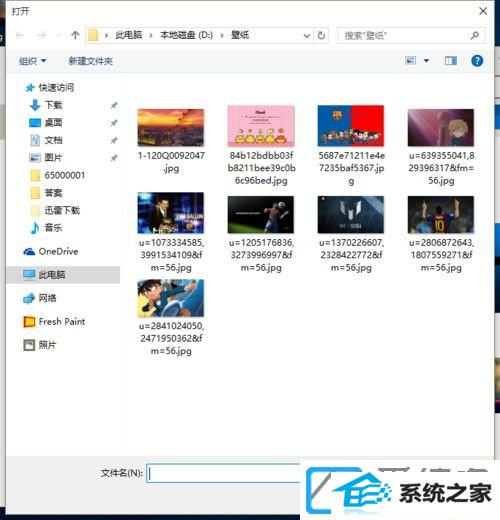500x520 pixels.
Task: Click the view mode icon in the toolbar
Action: 410,61
